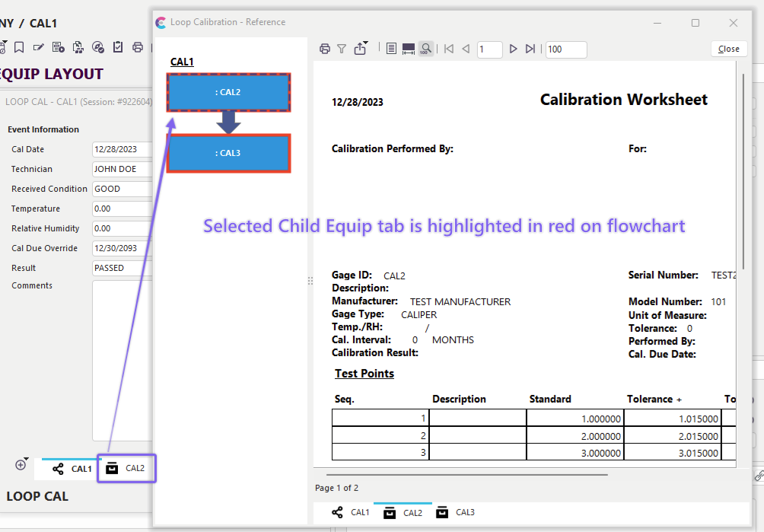
Task: Click the filter funnel icon
Action: point(342,49)
